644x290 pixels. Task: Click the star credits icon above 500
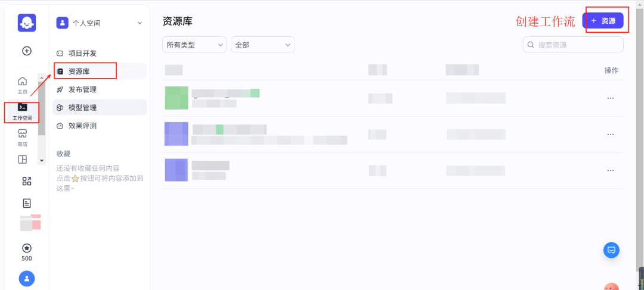[x=27, y=248]
